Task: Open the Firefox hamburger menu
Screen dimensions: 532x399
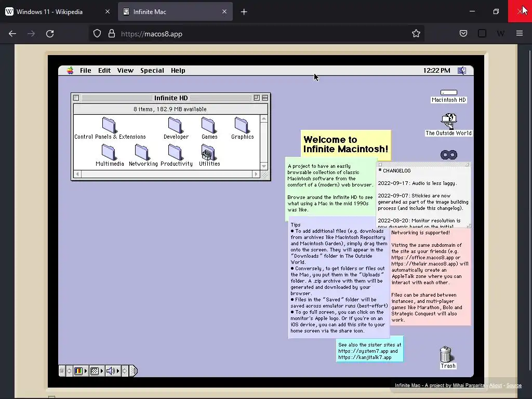Action: (520, 33)
